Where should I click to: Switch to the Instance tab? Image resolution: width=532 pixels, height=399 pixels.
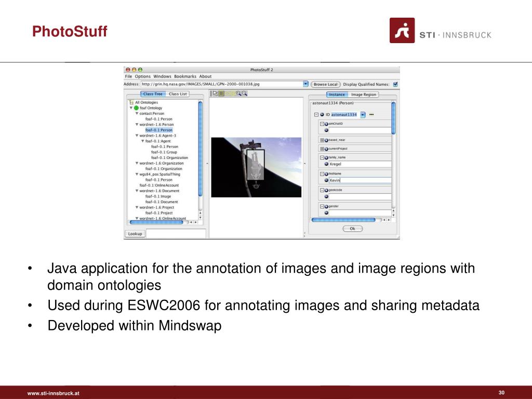[x=337, y=95]
